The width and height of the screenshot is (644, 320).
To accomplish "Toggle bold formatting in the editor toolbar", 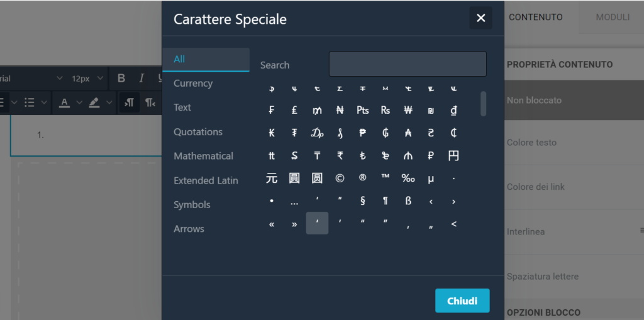I will click(x=121, y=79).
